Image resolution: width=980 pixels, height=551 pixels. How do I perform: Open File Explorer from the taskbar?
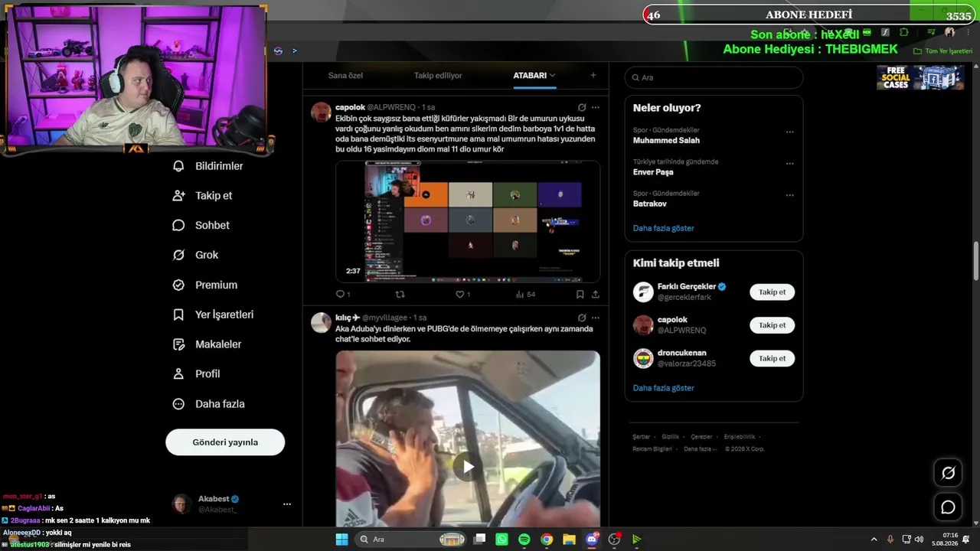(x=569, y=540)
